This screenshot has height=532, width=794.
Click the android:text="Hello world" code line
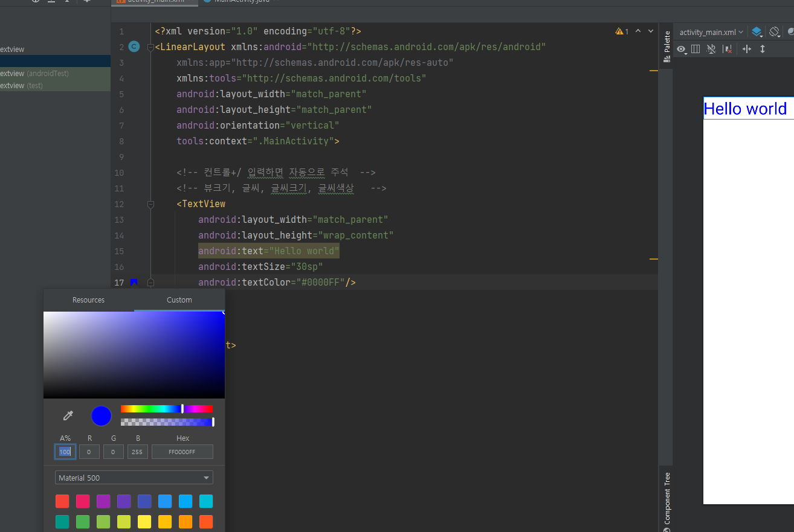(x=269, y=251)
